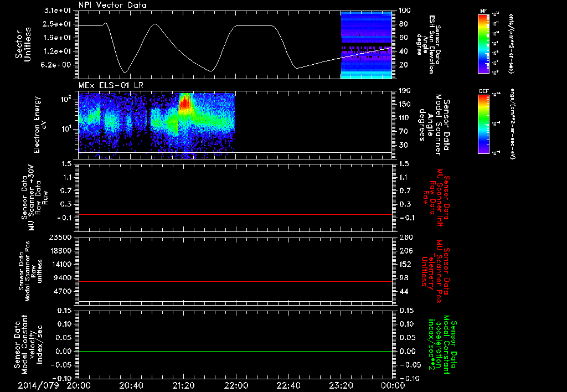Click the 22:00 time tick label
Image resolution: width=567 pixels, height=392 pixels.
236,386
